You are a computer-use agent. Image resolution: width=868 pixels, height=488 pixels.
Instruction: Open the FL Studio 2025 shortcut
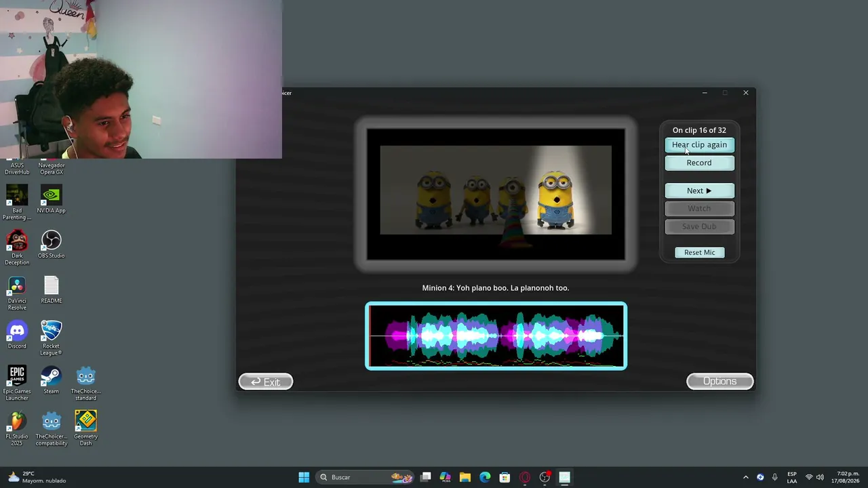[x=17, y=429]
